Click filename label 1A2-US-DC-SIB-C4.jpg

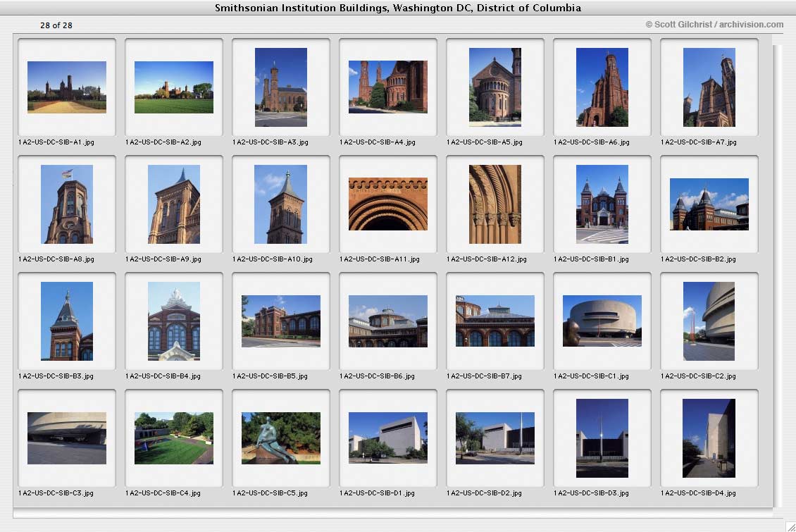[x=163, y=493]
